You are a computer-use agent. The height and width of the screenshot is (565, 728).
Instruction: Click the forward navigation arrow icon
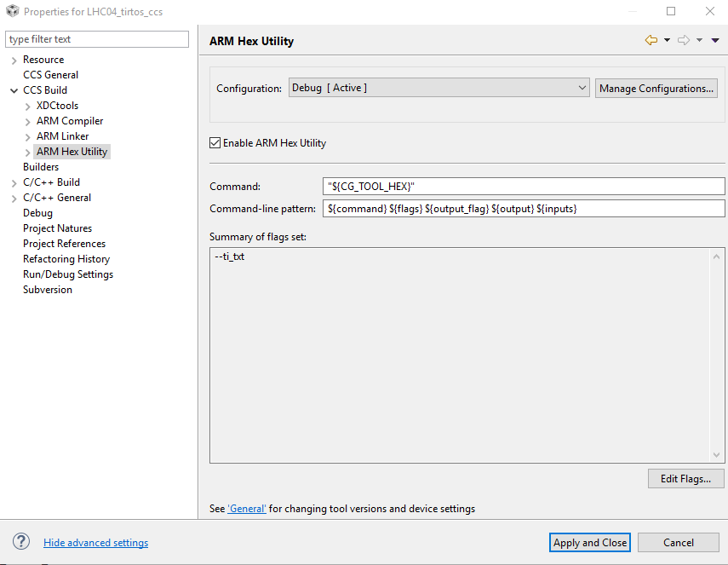pos(683,40)
